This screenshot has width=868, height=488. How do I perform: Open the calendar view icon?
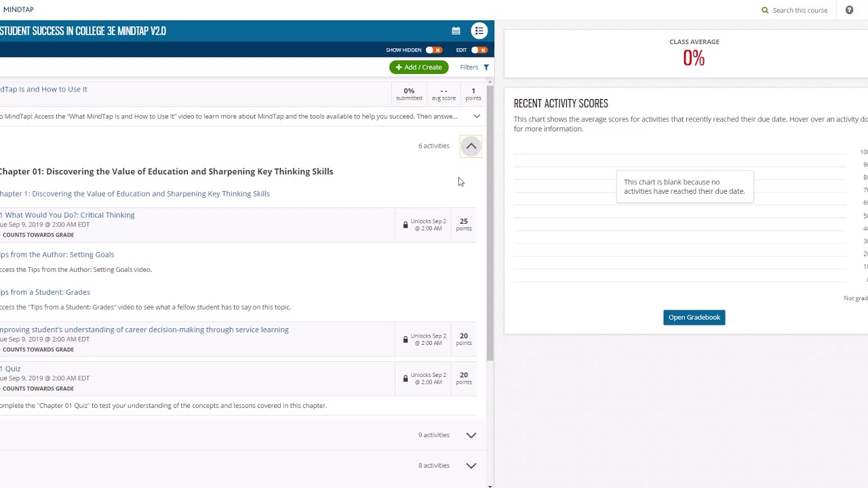(x=456, y=31)
